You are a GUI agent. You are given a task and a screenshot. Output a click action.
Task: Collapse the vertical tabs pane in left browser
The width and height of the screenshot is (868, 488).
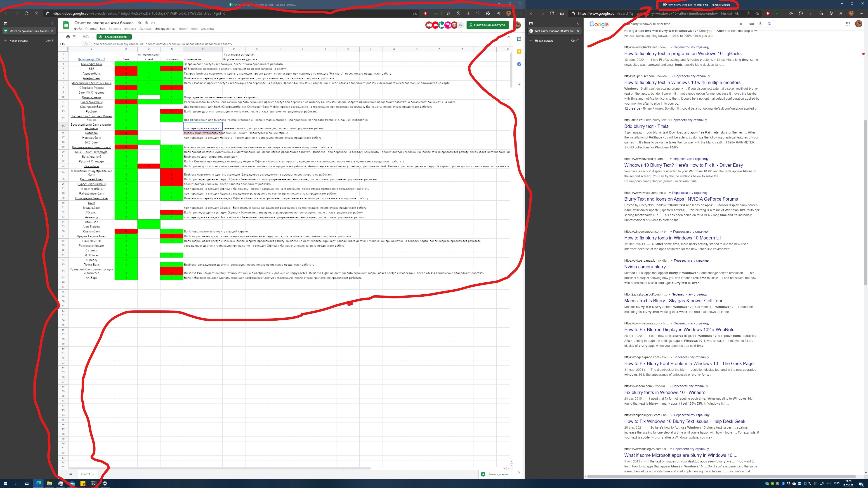click(x=52, y=23)
